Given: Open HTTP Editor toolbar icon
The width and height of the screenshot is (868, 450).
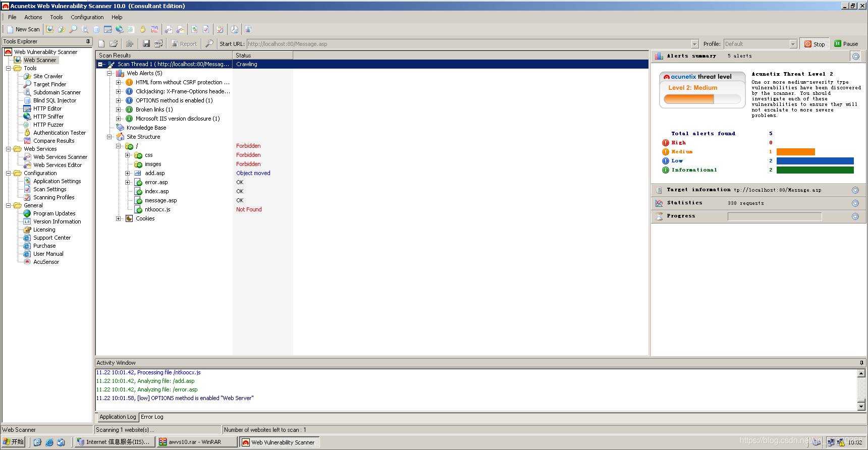Looking at the screenshot, I should 107,29.
